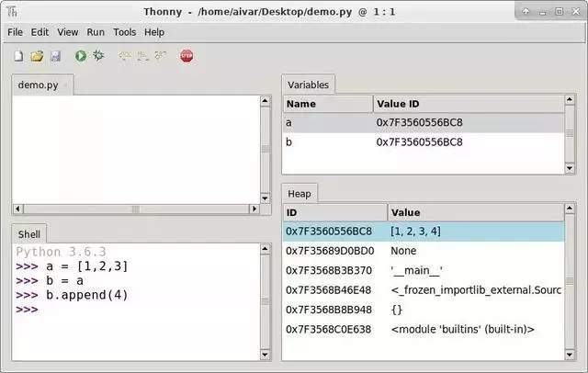Maximize the Thonny window
Image resolution: width=588 pixels, height=373 pixels.
point(559,12)
